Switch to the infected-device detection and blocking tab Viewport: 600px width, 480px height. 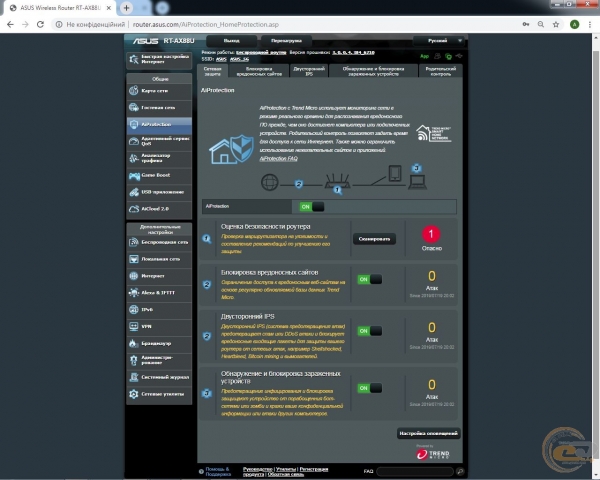tap(373, 71)
